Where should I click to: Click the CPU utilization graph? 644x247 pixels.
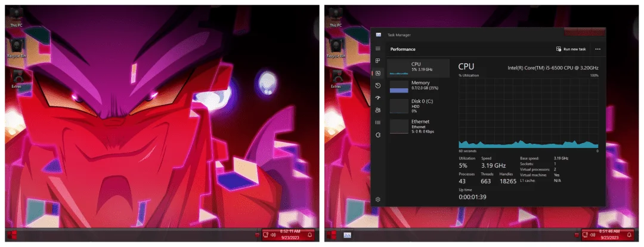pos(528,113)
